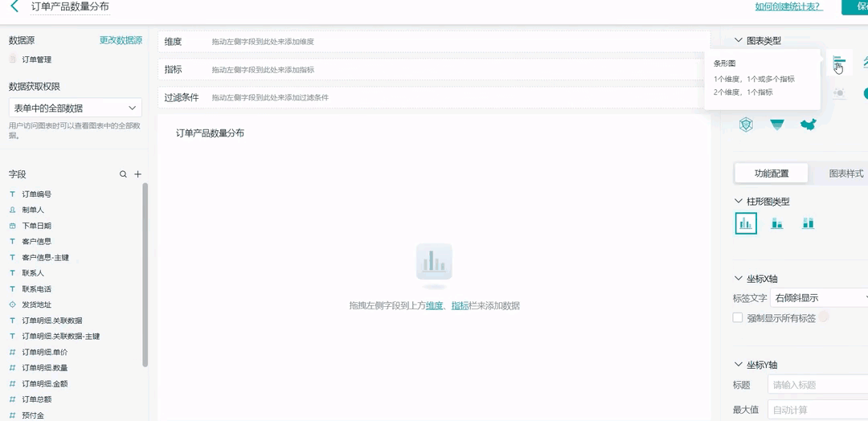Search fields with the magnifier icon
The width and height of the screenshot is (868, 421).
(123, 174)
